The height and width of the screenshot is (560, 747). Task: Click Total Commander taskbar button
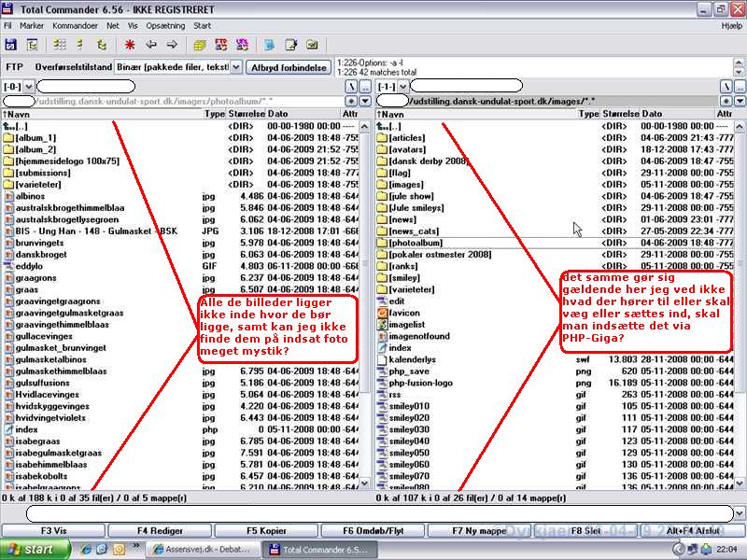pyautogui.click(x=320, y=550)
